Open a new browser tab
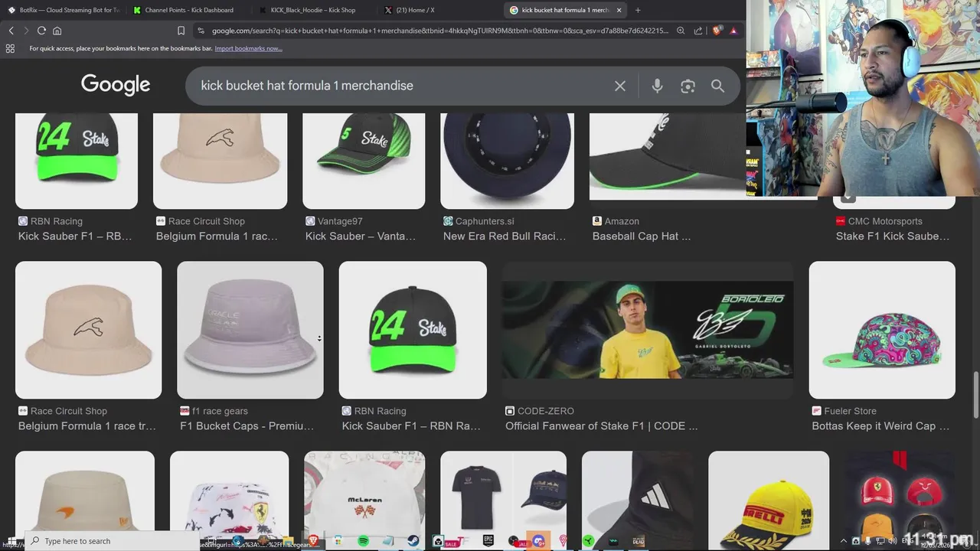 coord(638,10)
